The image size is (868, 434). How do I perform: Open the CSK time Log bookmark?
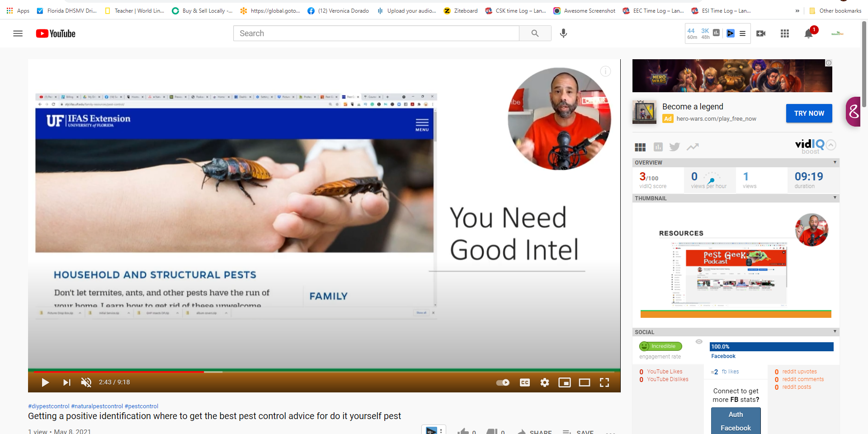tap(515, 10)
